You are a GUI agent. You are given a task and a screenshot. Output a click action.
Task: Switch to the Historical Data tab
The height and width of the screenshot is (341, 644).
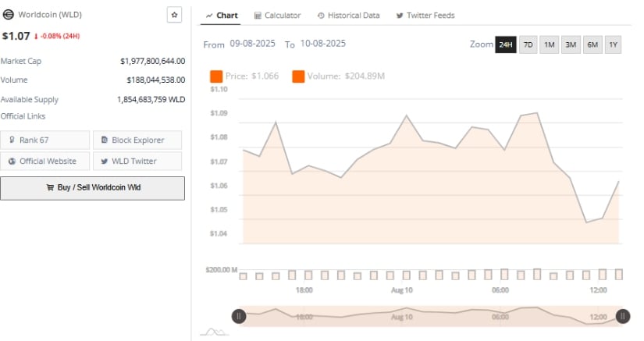(x=349, y=16)
